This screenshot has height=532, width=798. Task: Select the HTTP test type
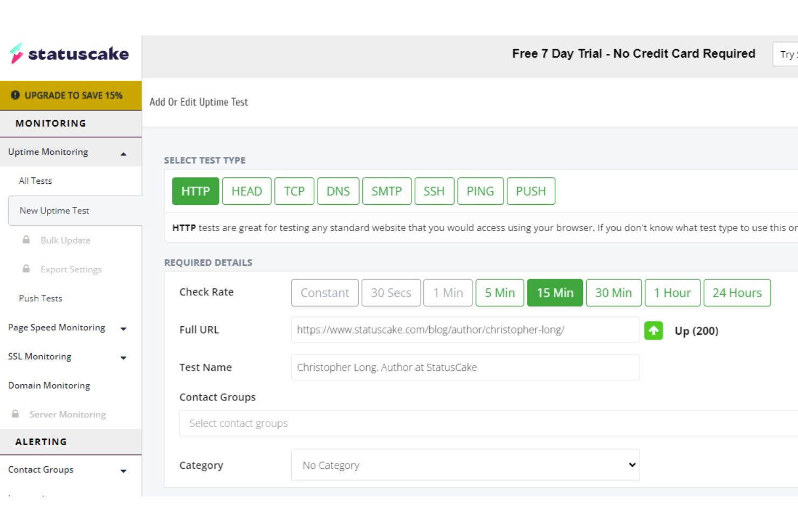click(x=196, y=191)
